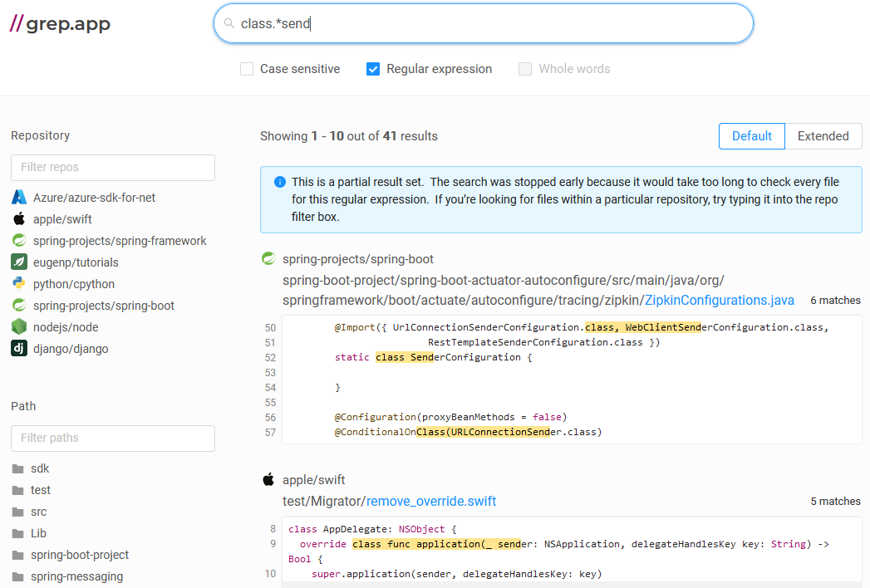Click Spring icon in spring-boot result header
Image resolution: width=870 pixels, height=588 pixels.
(x=268, y=258)
